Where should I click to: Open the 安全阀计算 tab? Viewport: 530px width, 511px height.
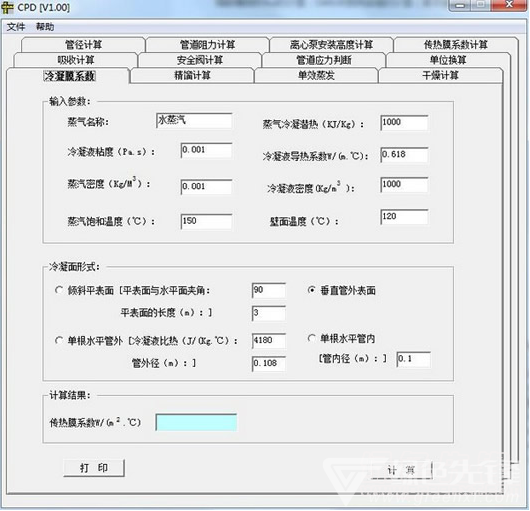click(x=200, y=60)
